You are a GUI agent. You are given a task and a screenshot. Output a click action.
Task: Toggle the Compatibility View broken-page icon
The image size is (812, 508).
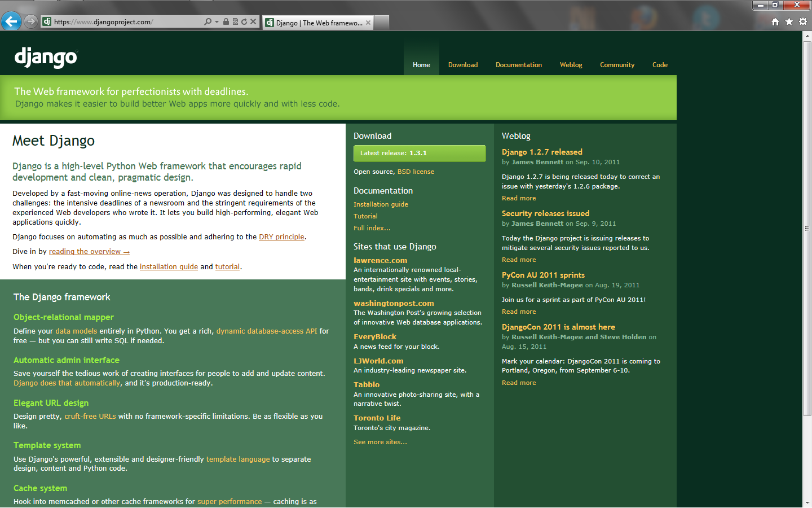point(235,21)
